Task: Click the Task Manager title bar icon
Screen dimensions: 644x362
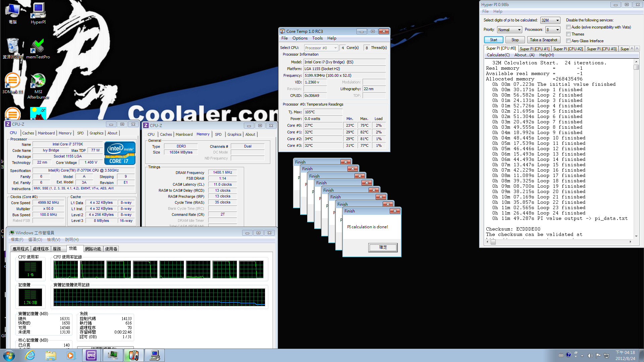Action: coord(12,233)
